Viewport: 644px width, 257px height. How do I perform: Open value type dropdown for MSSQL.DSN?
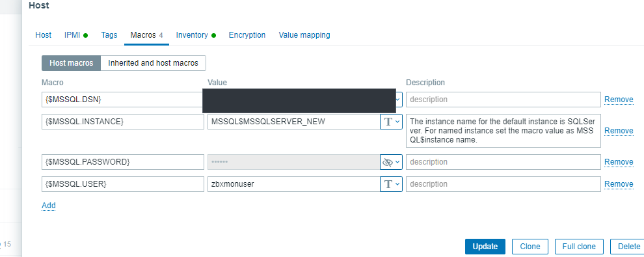point(399,100)
